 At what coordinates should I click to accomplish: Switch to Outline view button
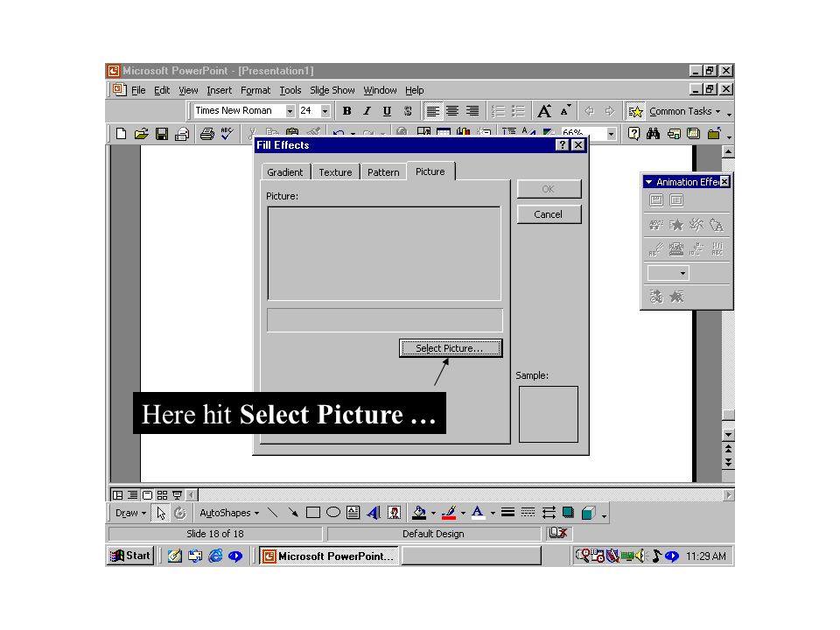pos(132,495)
